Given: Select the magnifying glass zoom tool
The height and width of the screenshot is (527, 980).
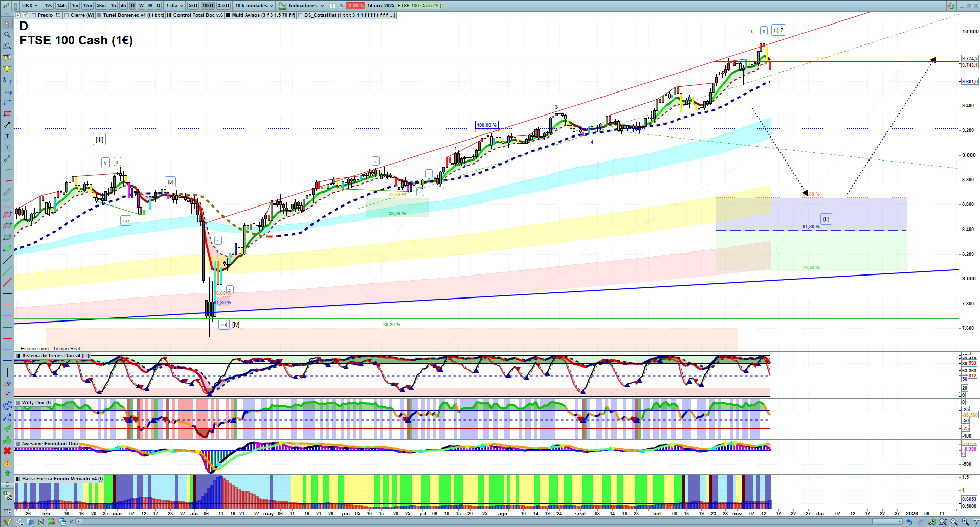Looking at the screenshot, I should (7, 35).
